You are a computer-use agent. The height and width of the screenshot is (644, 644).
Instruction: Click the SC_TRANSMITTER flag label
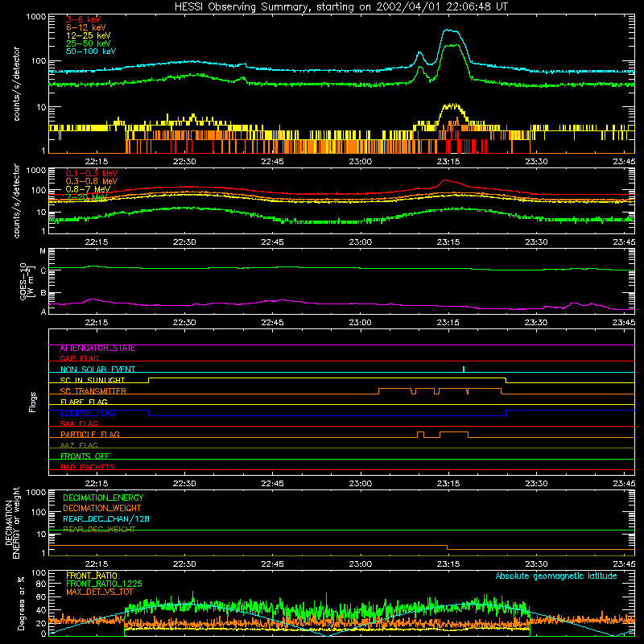(x=93, y=391)
